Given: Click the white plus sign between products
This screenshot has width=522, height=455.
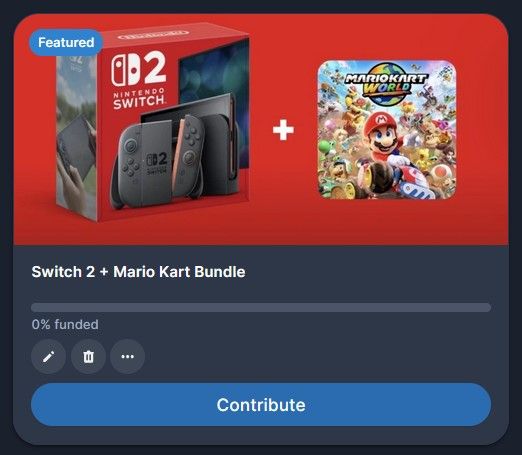Looking at the screenshot, I should 283,130.
